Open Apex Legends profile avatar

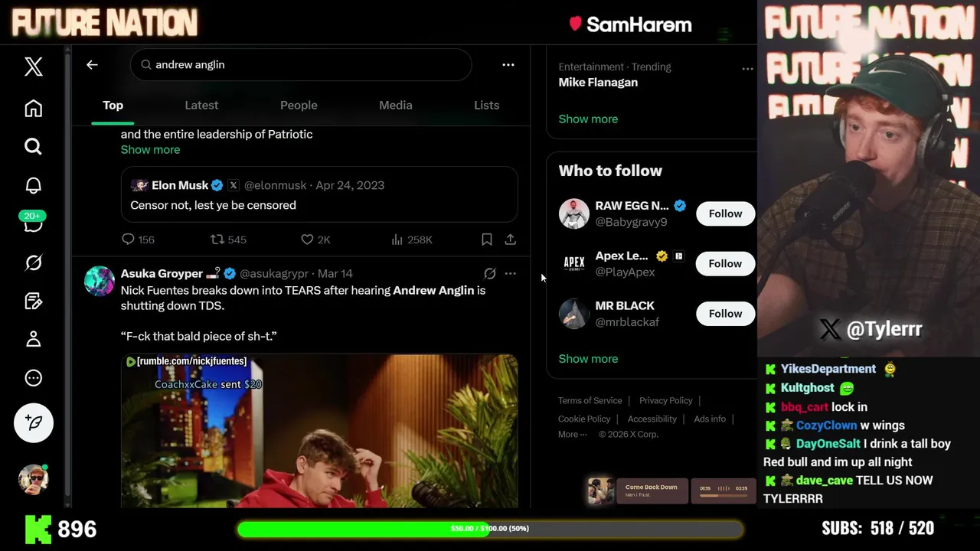pos(573,263)
